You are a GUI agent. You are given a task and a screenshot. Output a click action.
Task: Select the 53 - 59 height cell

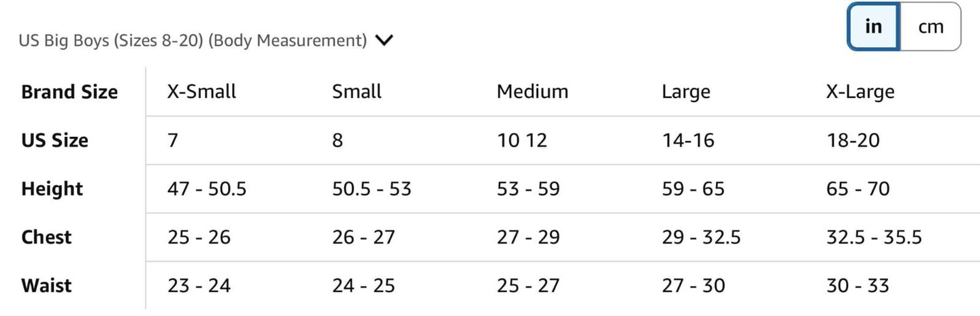pos(528,189)
